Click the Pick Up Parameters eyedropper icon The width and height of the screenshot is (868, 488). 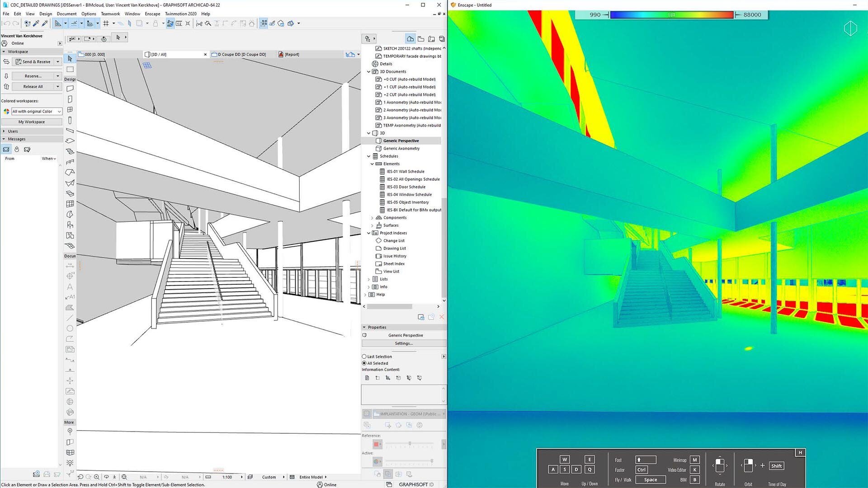(x=36, y=23)
